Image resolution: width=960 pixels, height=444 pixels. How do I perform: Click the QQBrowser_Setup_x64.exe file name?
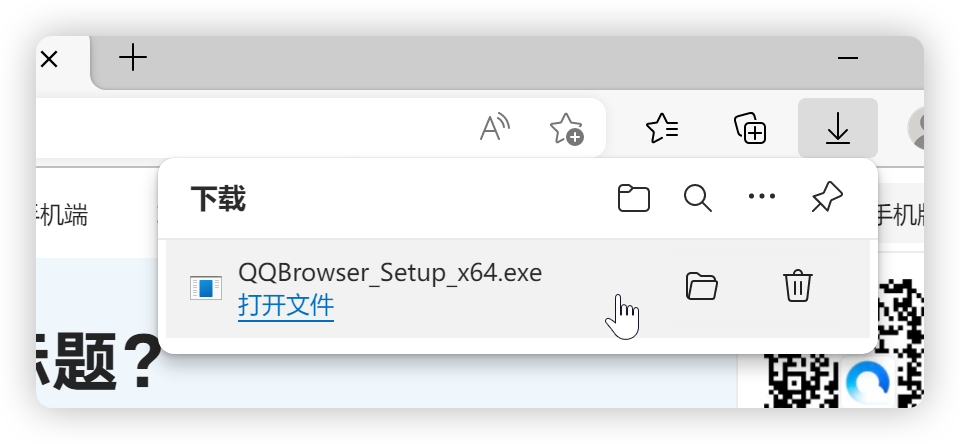click(x=390, y=272)
